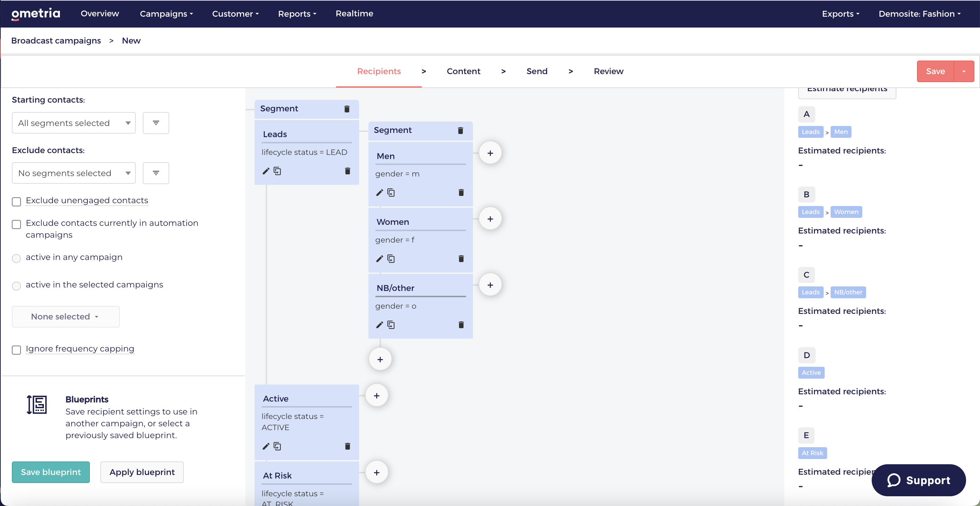Viewport: 980px width, 506px height.
Task: Click the Save campaign button
Action: (935, 71)
